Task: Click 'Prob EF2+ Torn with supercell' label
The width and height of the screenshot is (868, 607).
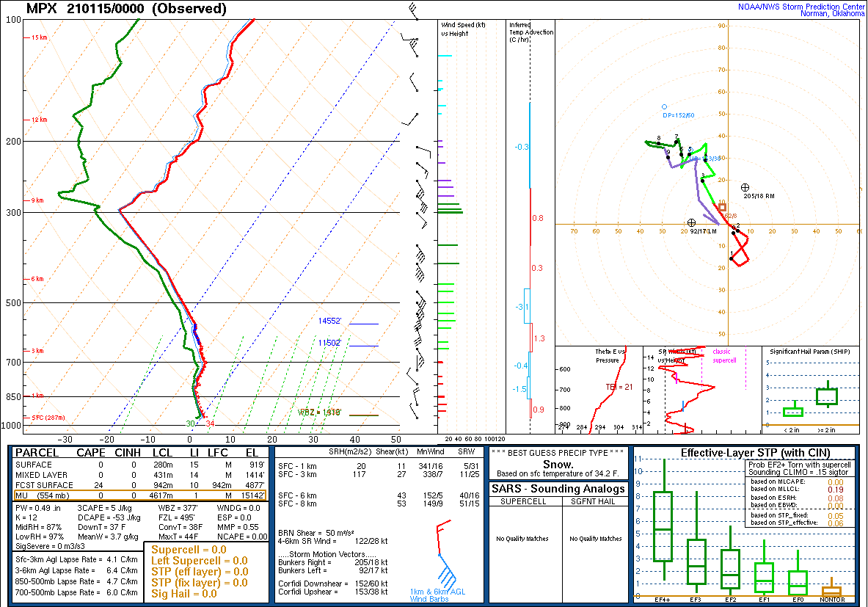Action: pos(799,465)
